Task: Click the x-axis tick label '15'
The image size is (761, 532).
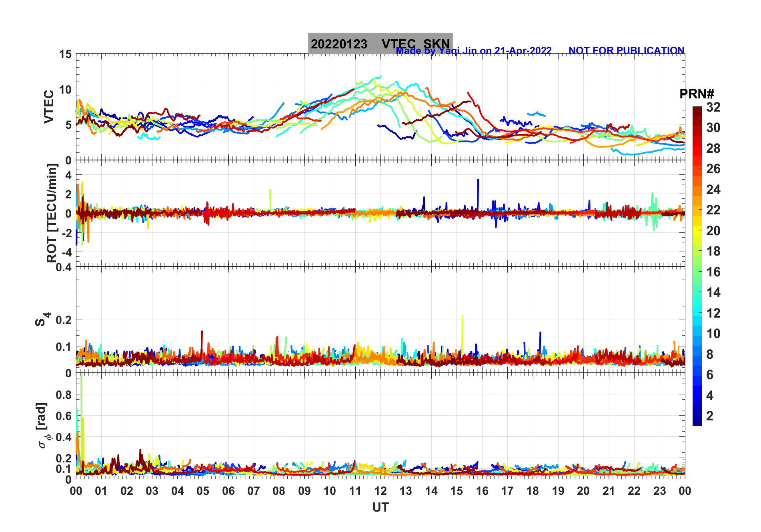Action: click(x=457, y=491)
